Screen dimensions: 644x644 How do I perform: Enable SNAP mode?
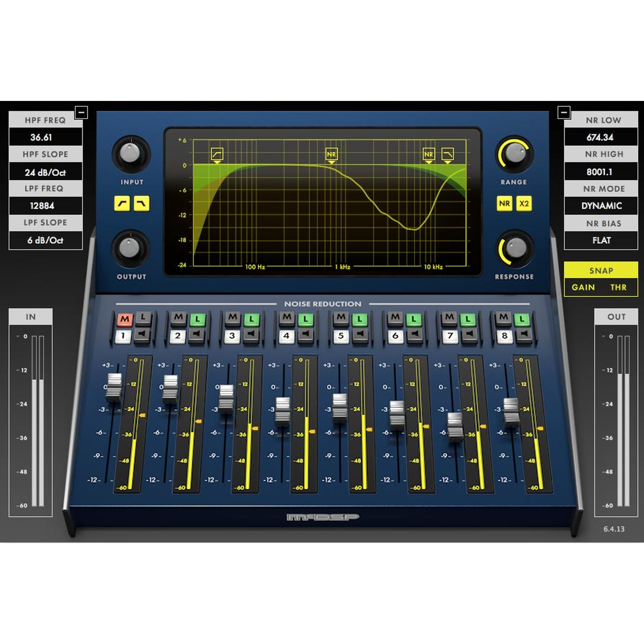[601, 271]
